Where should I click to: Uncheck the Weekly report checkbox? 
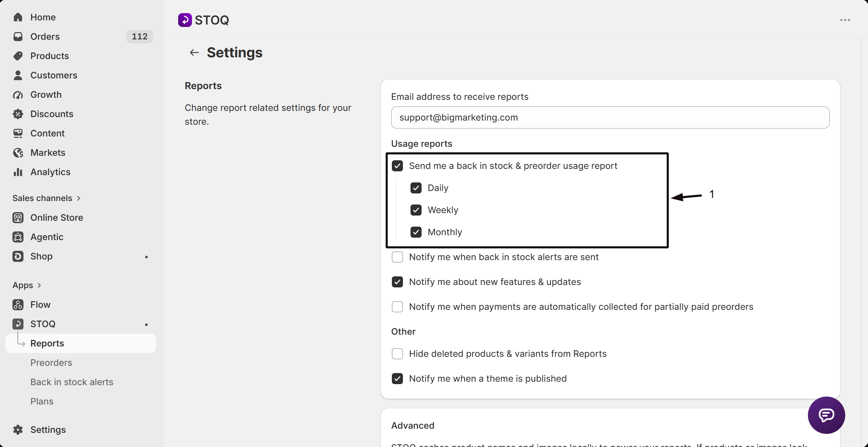click(x=416, y=210)
